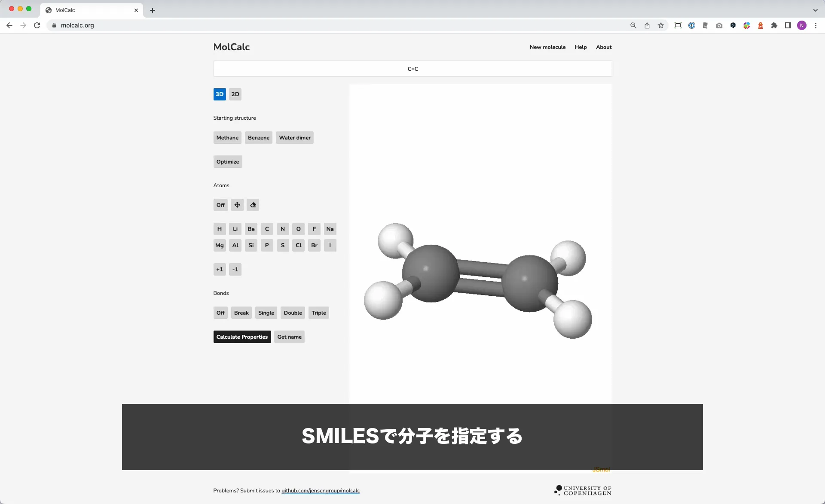Click the 1Password extension icon
This screenshot has height=504, width=825.
(x=692, y=25)
